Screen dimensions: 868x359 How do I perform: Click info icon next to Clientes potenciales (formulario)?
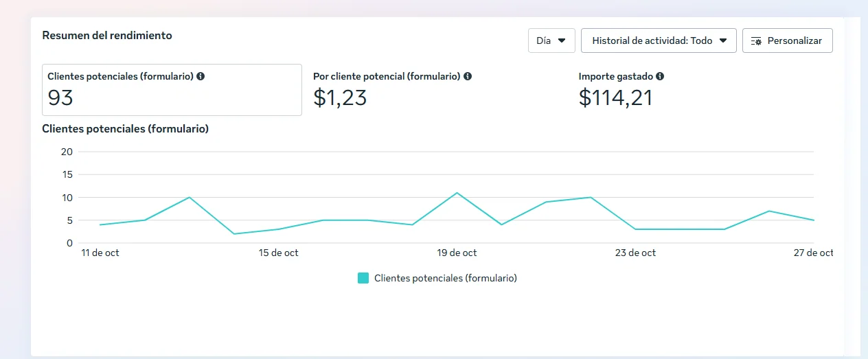pos(201,76)
